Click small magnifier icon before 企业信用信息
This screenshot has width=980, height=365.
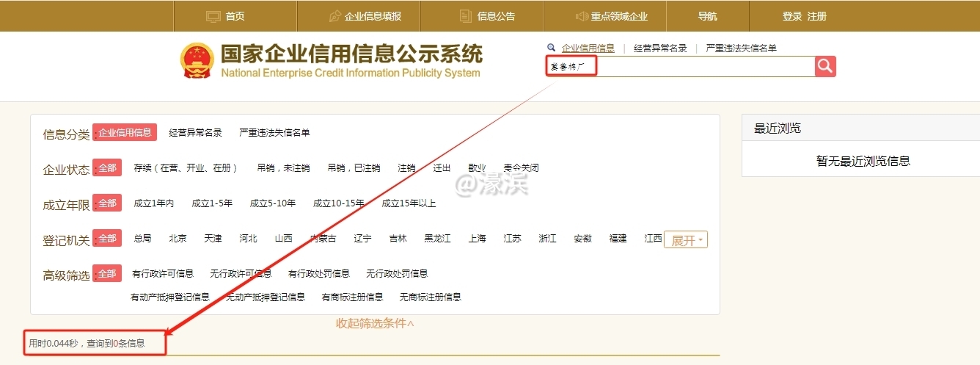[552, 48]
